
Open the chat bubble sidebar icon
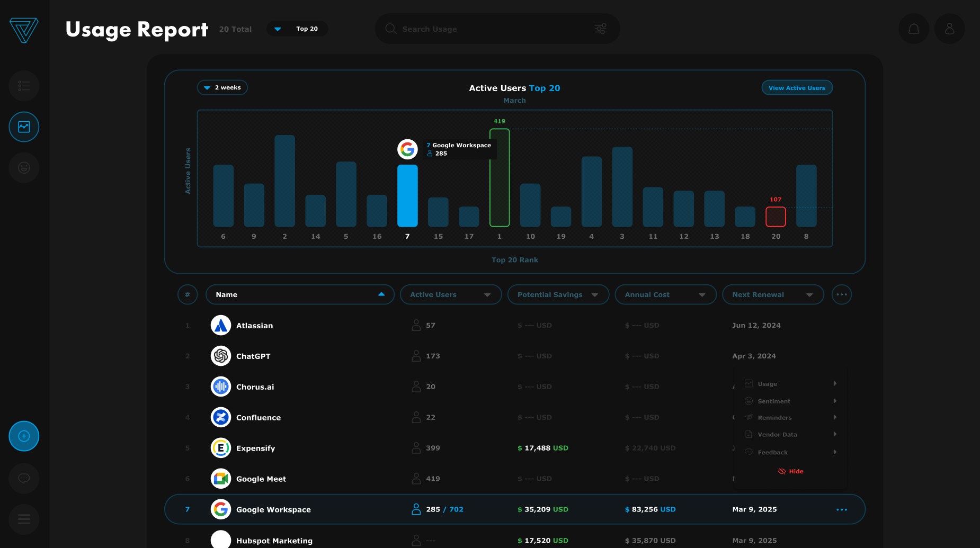click(x=24, y=479)
